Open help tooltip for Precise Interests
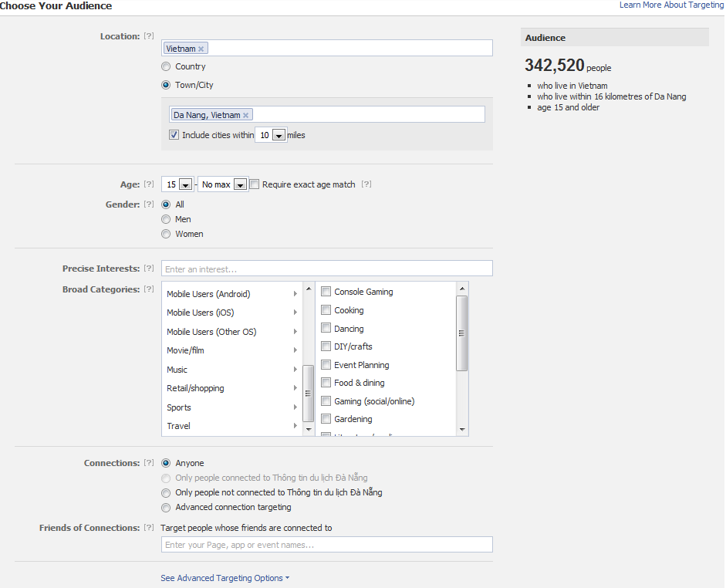Screen dimensions: 726x588 coord(149,269)
